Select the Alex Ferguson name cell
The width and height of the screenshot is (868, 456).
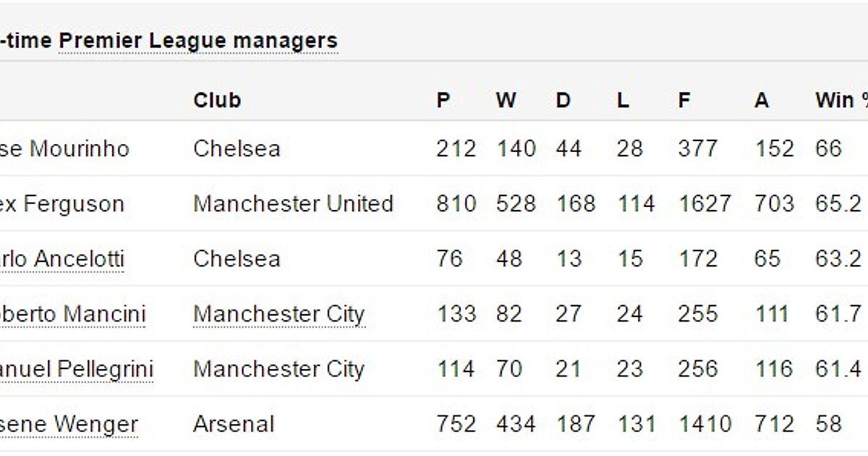coord(62,204)
